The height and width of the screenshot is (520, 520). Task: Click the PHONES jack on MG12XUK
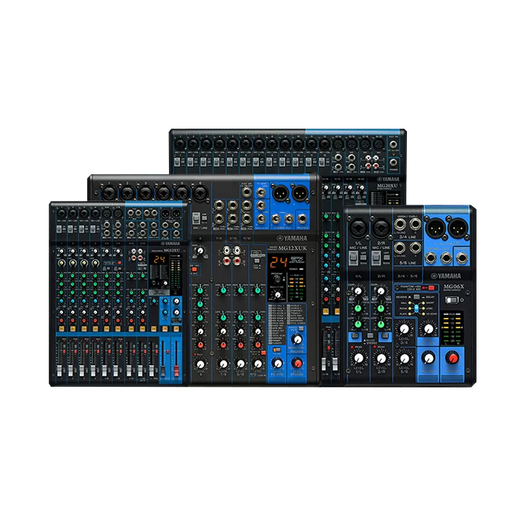[302, 219]
